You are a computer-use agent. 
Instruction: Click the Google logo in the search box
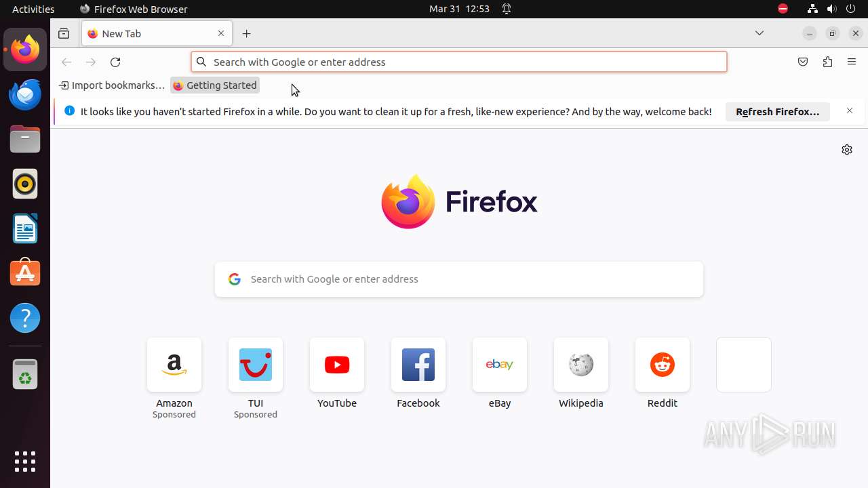coord(235,279)
